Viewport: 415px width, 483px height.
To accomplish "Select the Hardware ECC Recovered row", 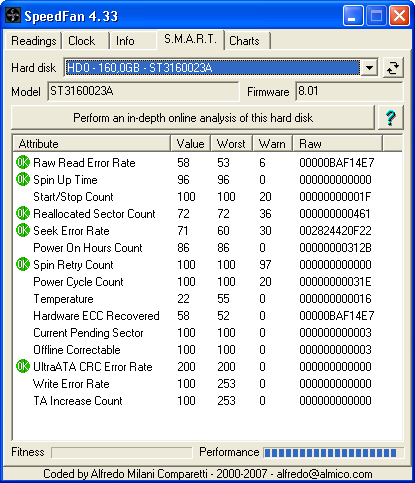I will tap(207, 315).
